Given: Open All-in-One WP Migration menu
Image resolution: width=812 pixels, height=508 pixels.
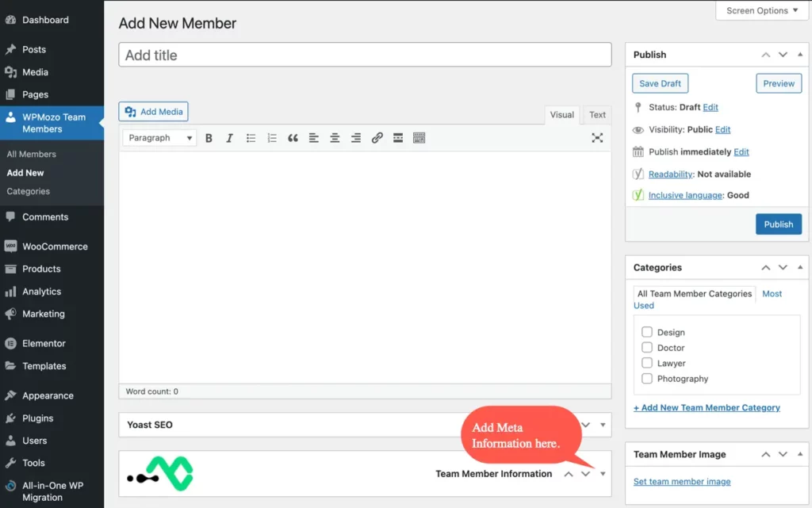Looking at the screenshot, I should point(52,491).
